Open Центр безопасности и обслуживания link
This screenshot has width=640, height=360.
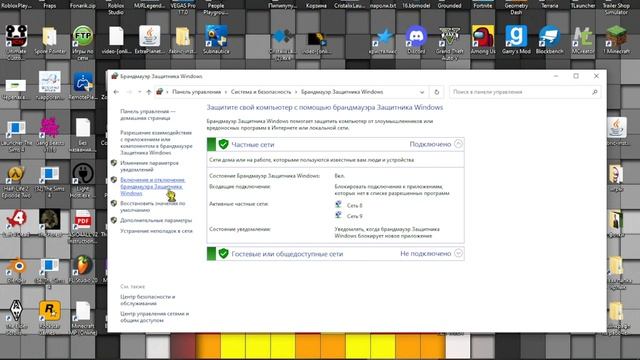point(148,300)
